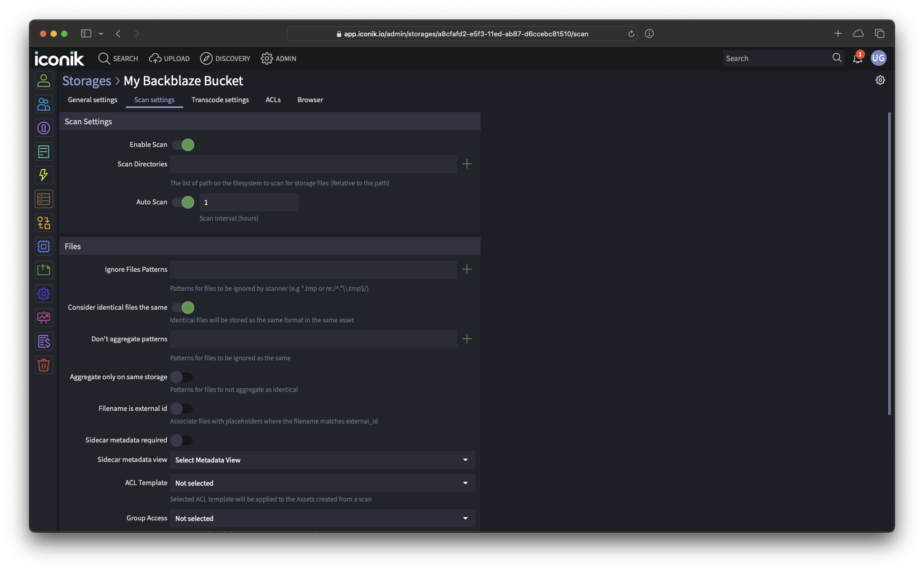Viewport: 924px width, 571px height.
Task: Open the orange shapes icon in sidebar
Action: point(44,223)
